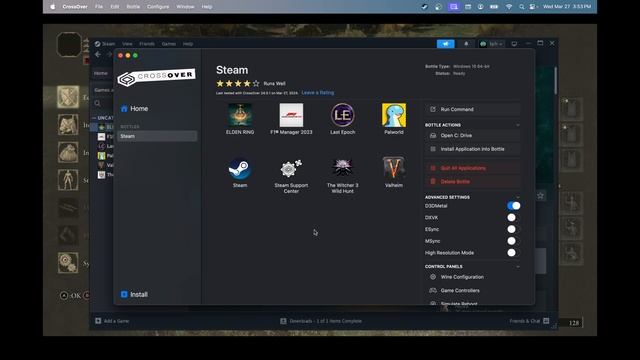Click Open C: Drive
The image size is (640, 360).
pos(473,136)
